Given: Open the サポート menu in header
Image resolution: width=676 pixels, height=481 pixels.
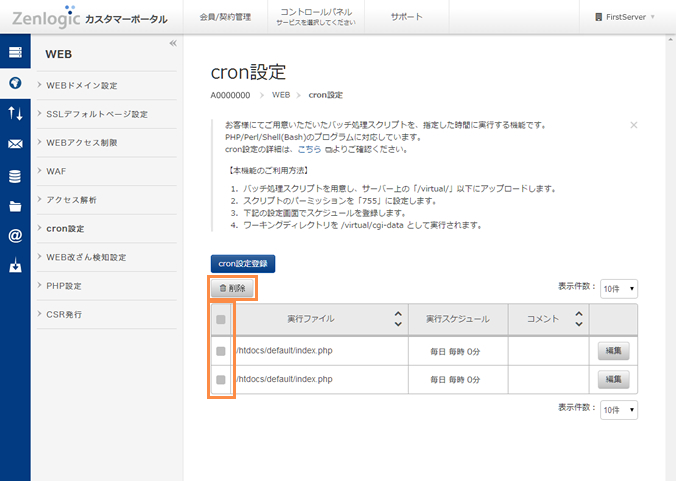Looking at the screenshot, I should tap(406, 17).
